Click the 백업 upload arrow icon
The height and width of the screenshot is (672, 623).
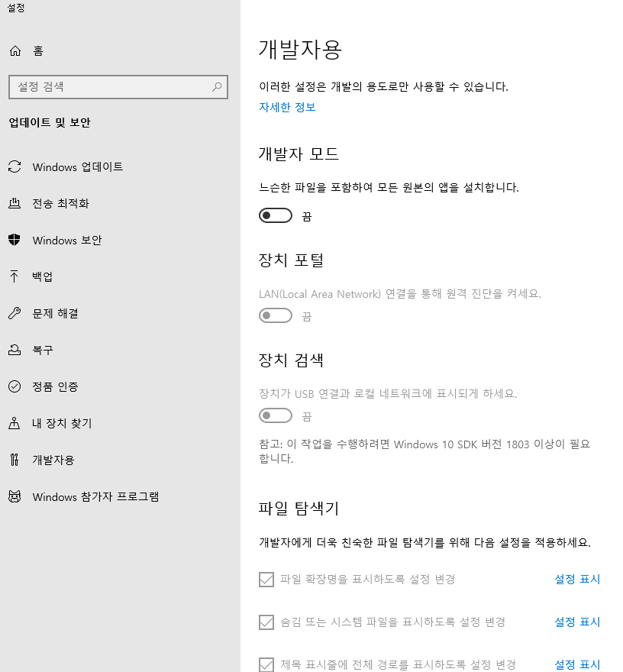15,276
